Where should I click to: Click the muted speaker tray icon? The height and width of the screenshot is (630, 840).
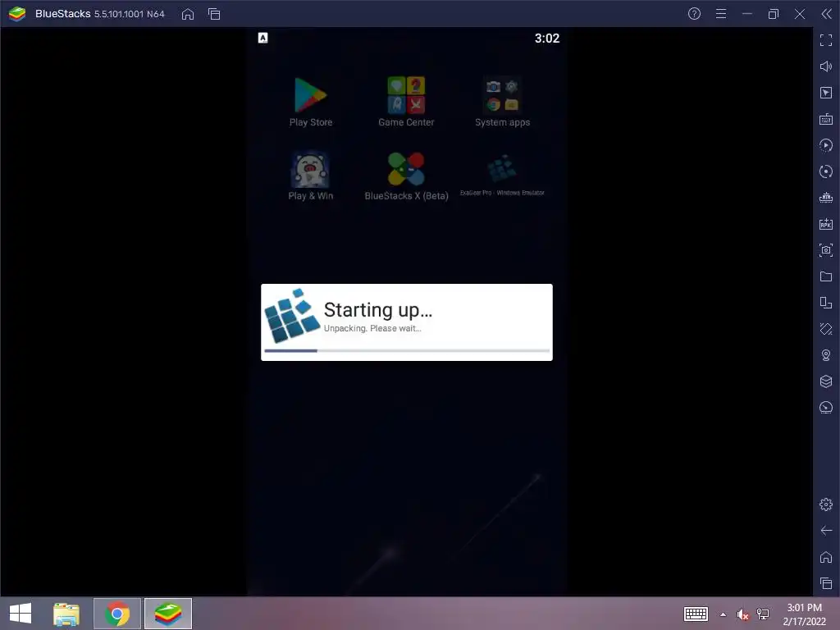[x=742, y=614]
